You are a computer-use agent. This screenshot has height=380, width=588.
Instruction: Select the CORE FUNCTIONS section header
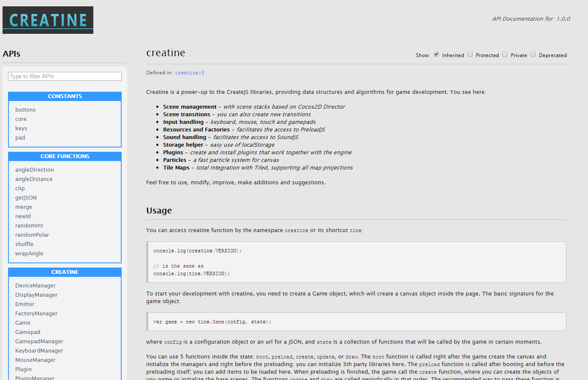[x=65, y=156]
